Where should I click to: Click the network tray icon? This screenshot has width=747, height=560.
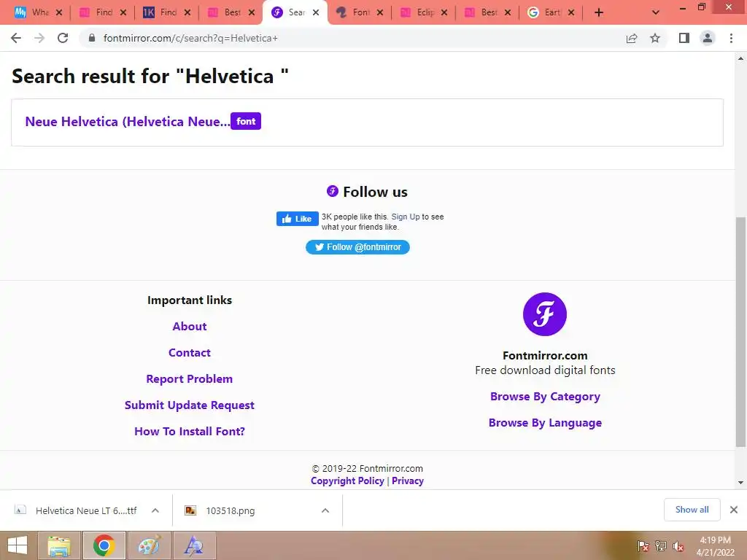point(660,546)
